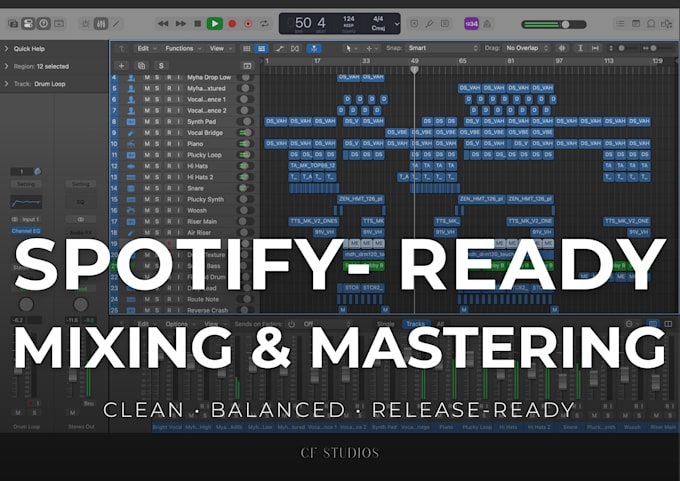This screenshot has height=481, width=680.
Task: Click the global Solo S button
Action: click(x=161, y=66)
